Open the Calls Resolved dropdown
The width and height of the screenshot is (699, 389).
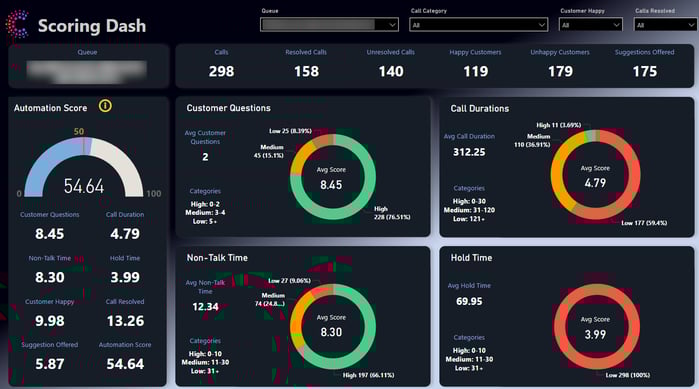point(665,25)
